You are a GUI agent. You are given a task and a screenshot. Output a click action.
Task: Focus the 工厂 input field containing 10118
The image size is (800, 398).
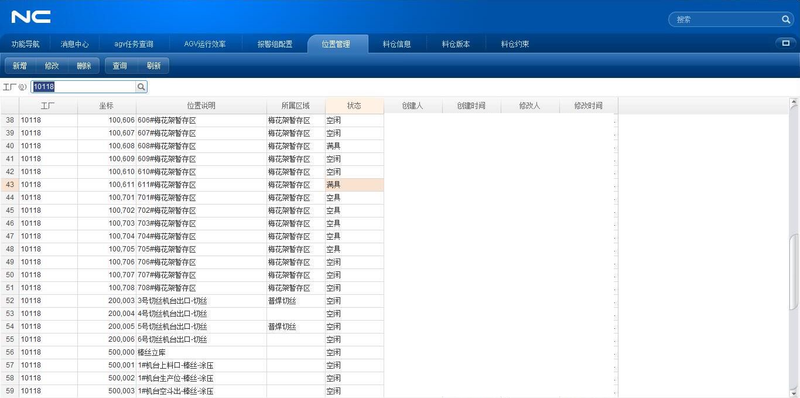[x=84, y=87]
